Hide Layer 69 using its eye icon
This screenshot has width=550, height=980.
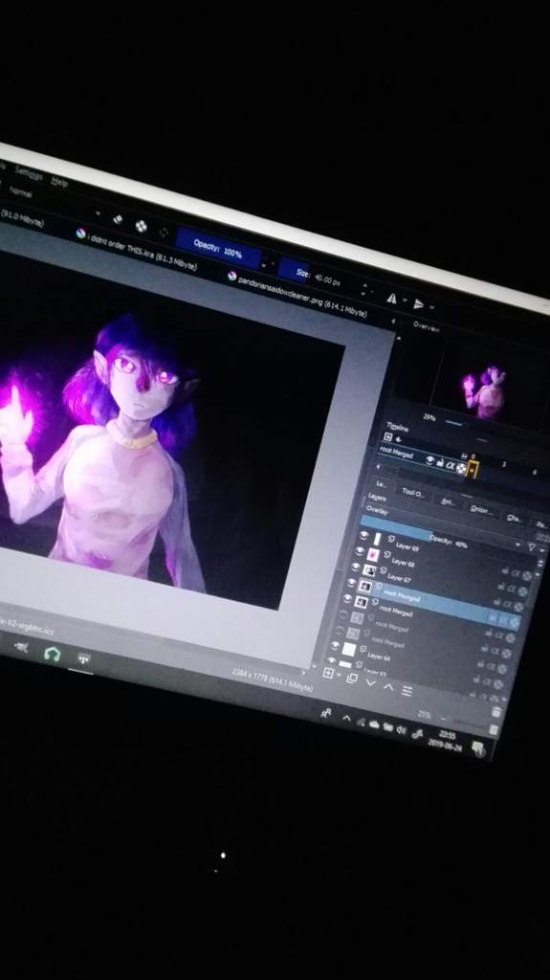pyautogui.click(x=363, y=536)
